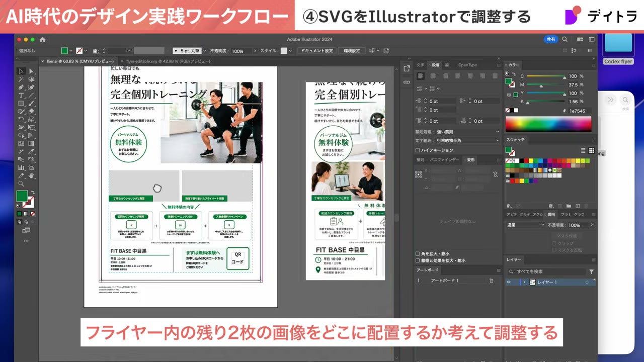Open the 文字組み dropdown

[x=468, y=140]
